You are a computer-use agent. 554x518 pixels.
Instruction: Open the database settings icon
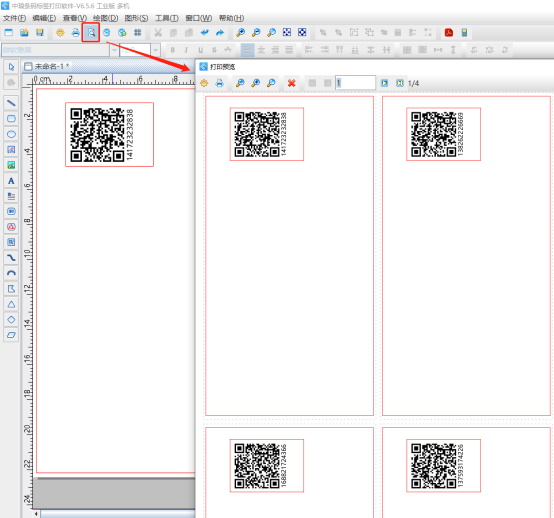[107, 33]
